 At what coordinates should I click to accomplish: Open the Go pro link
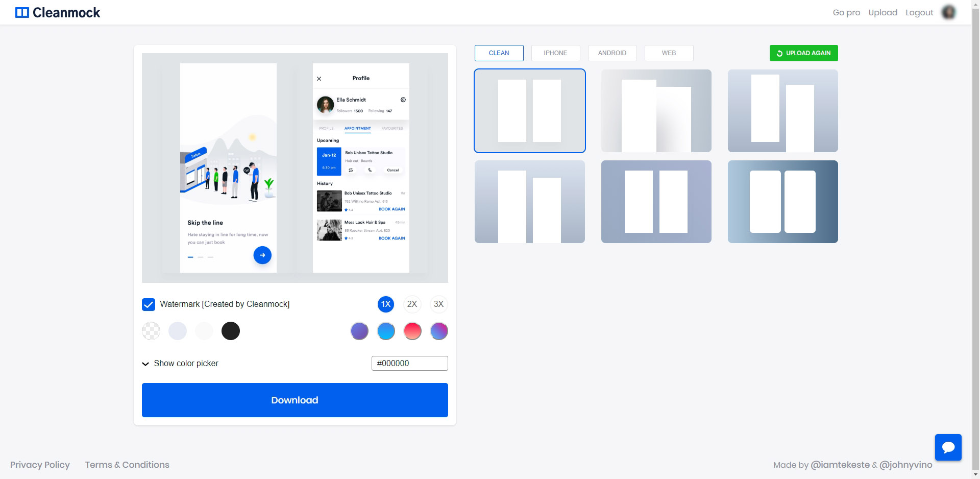(846, 12)
